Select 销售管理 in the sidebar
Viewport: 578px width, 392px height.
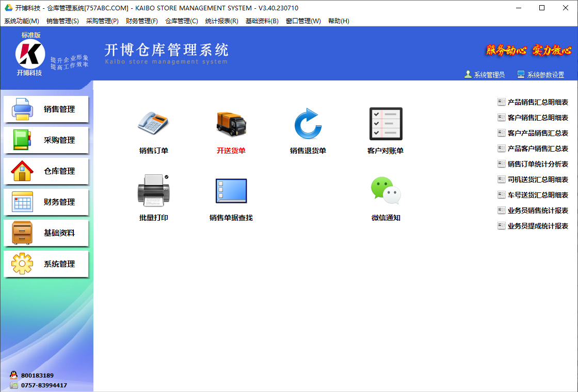click(46, 109)
